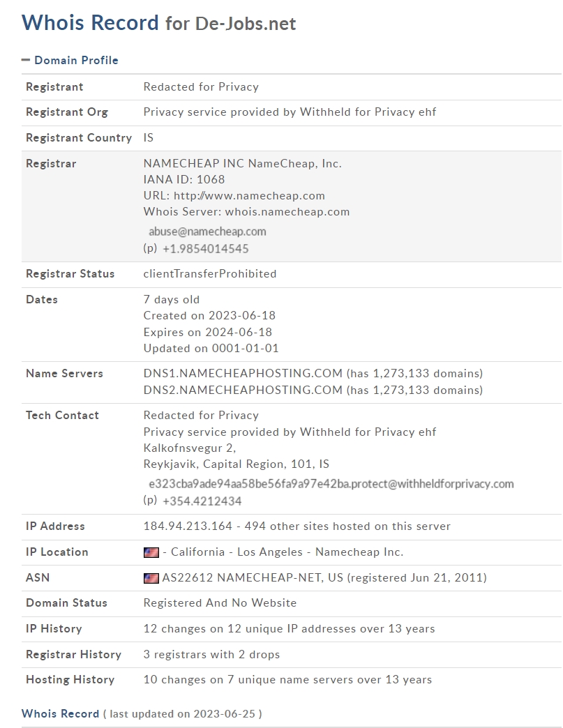
Task: Open IP History 12 changes entry
Action: point(289,629)
